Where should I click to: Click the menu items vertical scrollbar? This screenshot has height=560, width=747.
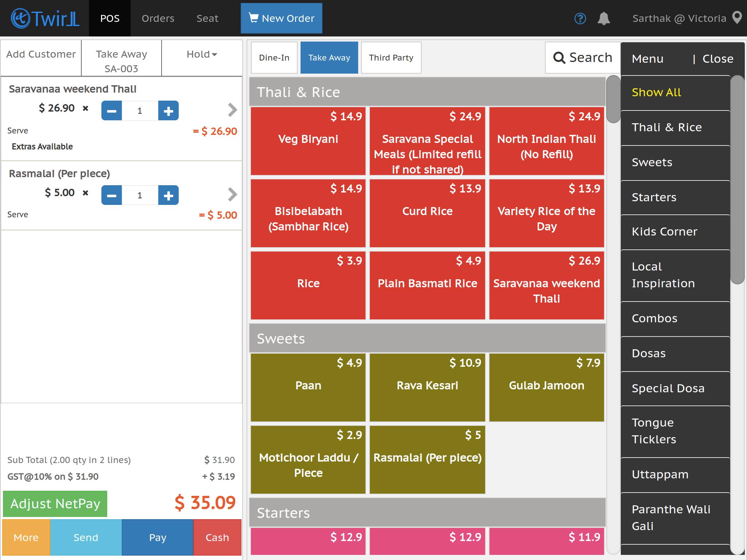[x=613, y=316]
